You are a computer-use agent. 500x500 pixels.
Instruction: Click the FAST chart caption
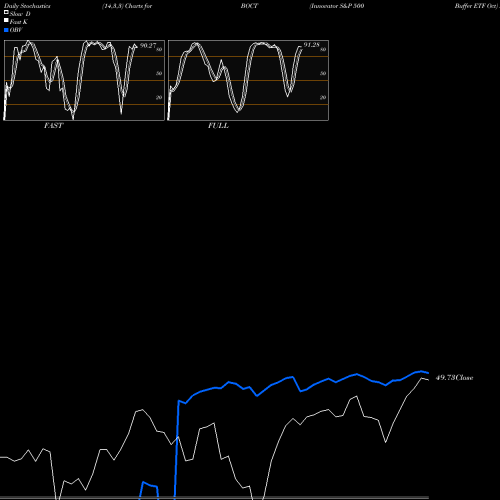[x=54, y=126]
